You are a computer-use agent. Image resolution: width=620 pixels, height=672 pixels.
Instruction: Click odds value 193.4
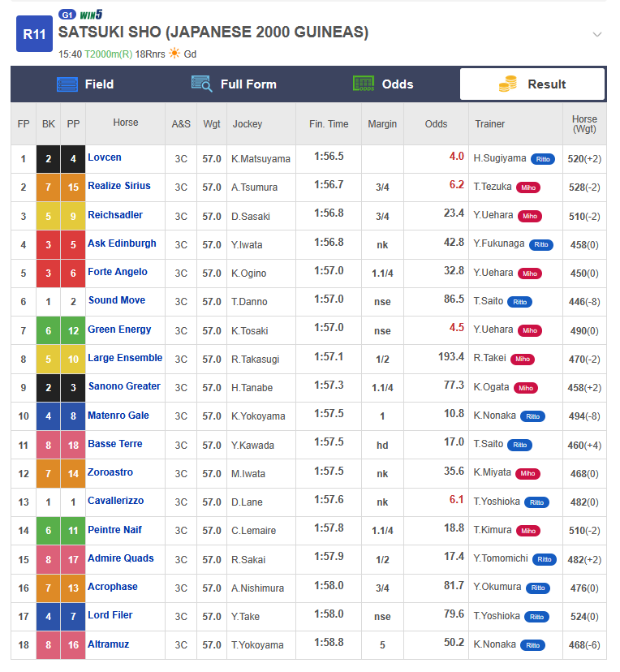[x=451, y=356]
